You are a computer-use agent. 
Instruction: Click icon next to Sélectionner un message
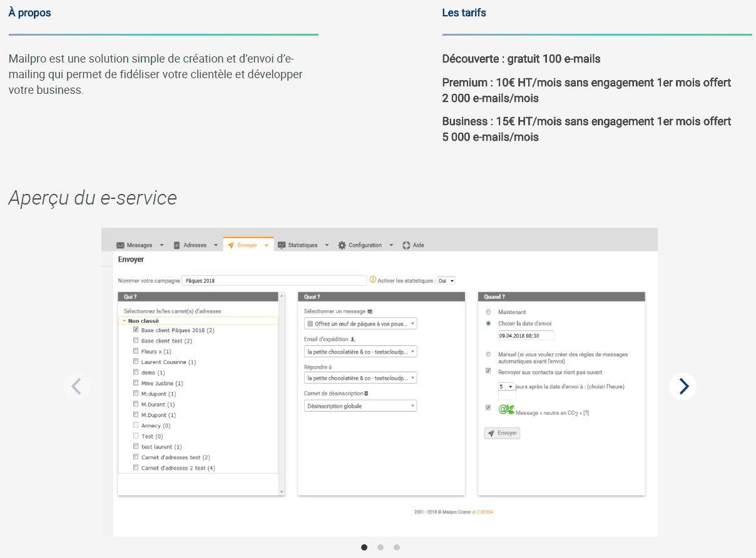tap(370, 311)
